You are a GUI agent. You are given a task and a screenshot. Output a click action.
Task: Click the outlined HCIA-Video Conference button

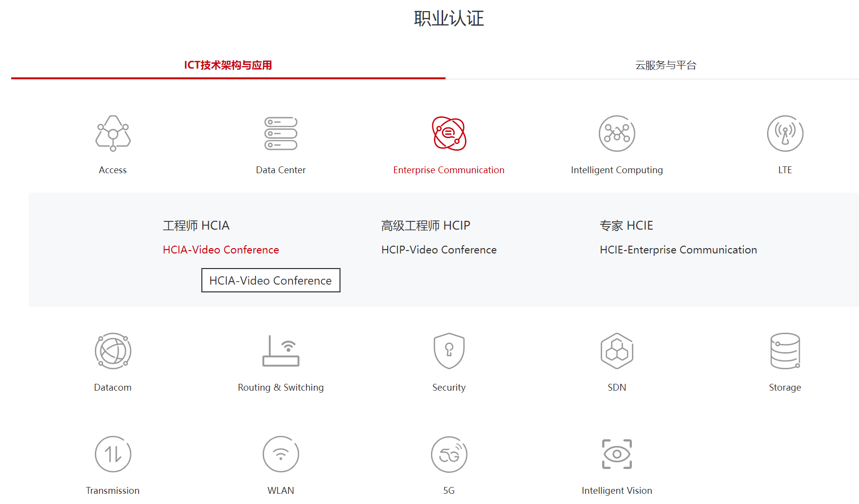[x=270, y=280]
